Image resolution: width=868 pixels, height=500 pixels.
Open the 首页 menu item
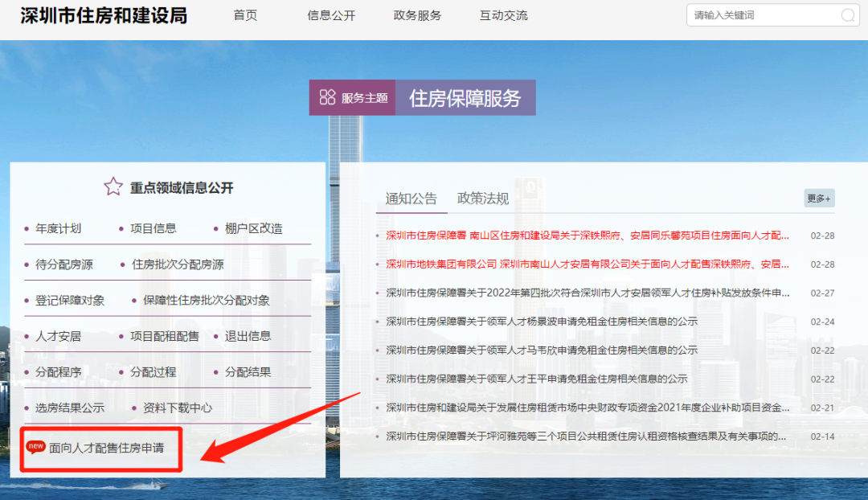click(x=245, y=15)
